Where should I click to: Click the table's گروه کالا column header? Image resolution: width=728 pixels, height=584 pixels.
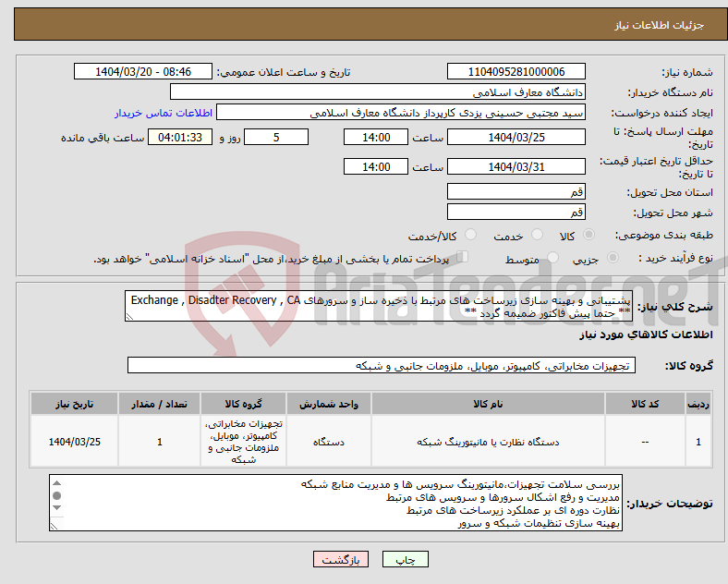tap(243, 404)
